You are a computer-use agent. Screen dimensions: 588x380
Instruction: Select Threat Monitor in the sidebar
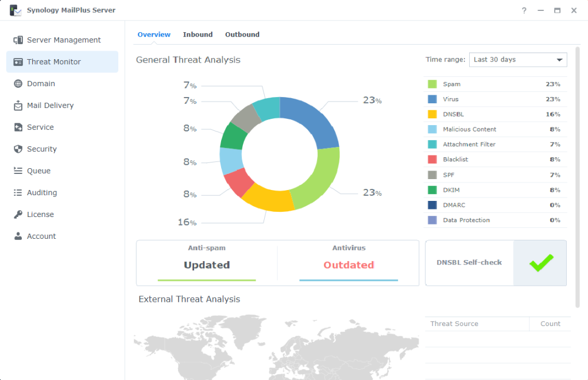pyautogui.click(x=62, y=62)
